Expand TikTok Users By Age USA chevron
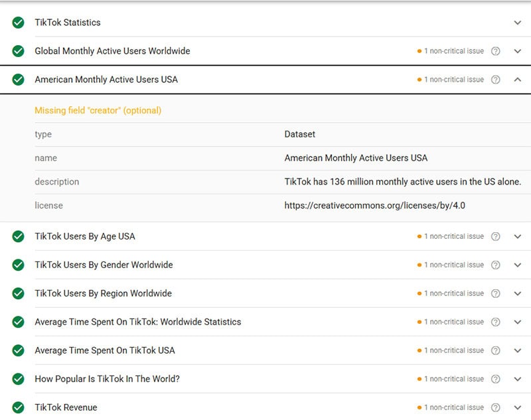 (x=518, y=237)
